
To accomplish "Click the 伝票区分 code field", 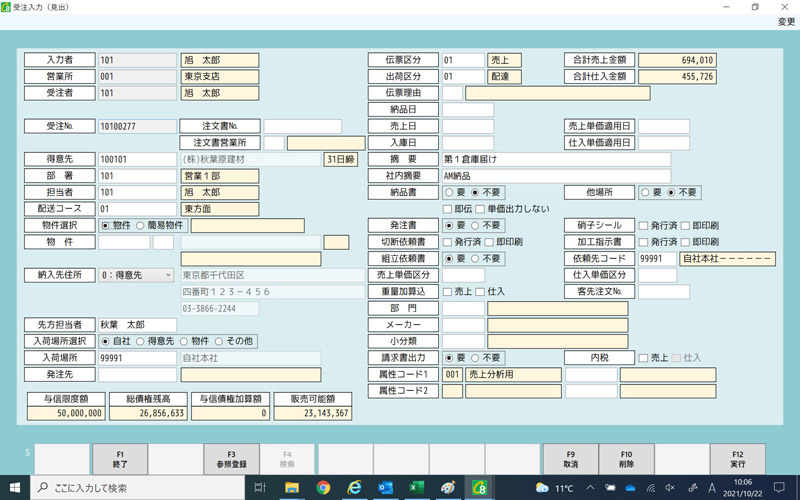I will coord(463,60).
